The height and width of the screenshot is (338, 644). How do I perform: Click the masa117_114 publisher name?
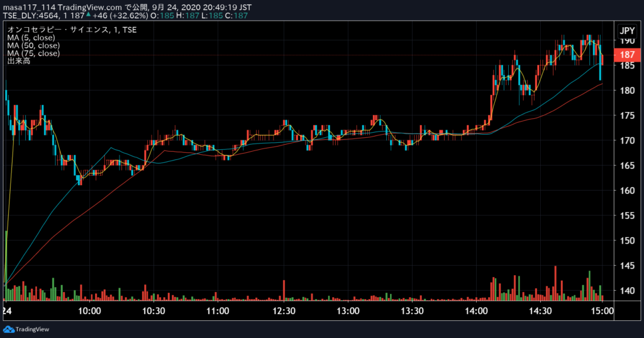(29, 8)
